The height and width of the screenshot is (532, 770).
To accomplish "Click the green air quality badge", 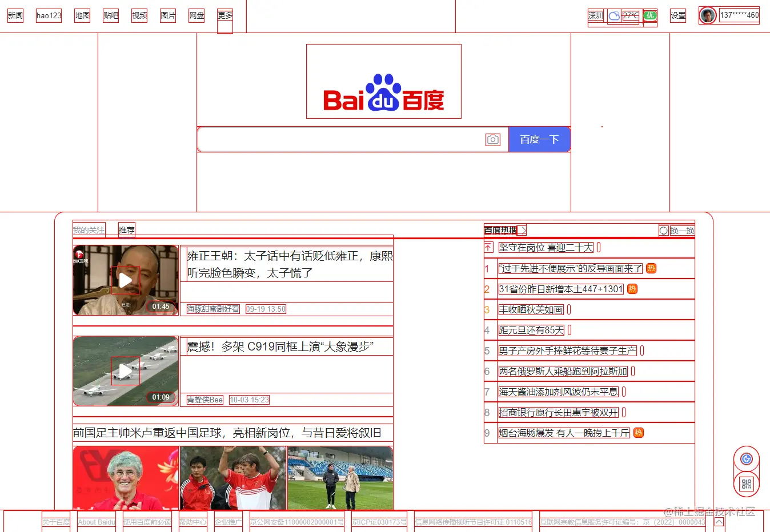I will pos(650,15).
